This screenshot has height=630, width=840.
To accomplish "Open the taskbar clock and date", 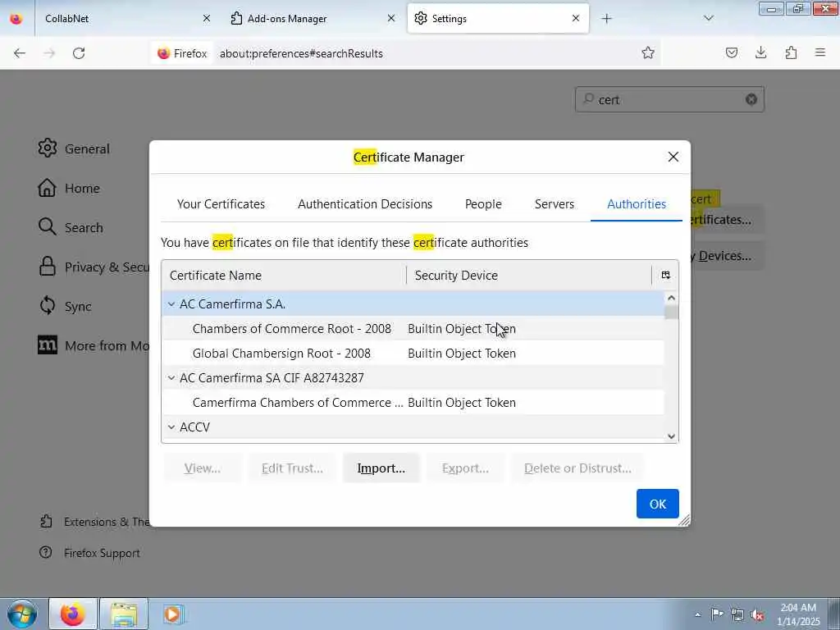I will (x=798, y=614).
